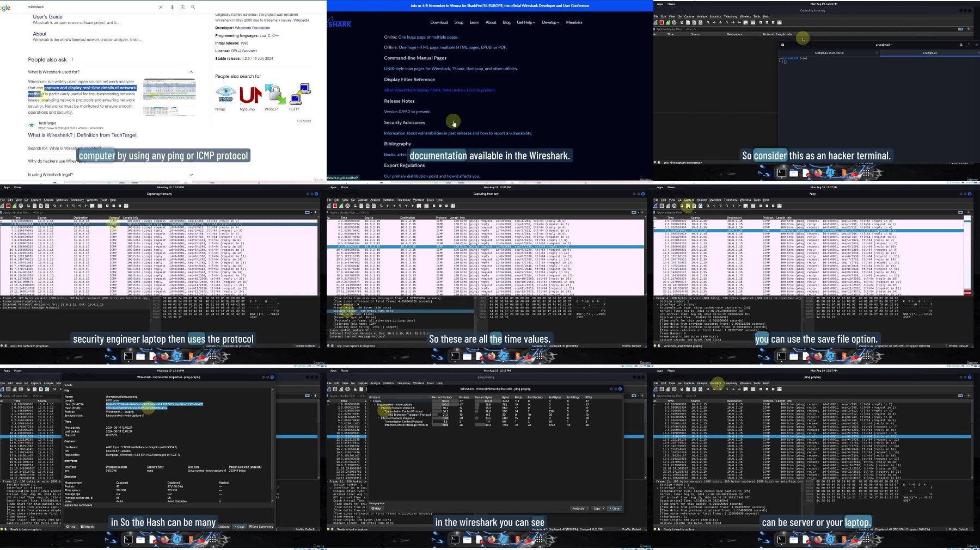Collapse the Internet Protocol Version 4 hierarchy row
The height and width of the screenshot is (550, 980).
pos(378,418)
